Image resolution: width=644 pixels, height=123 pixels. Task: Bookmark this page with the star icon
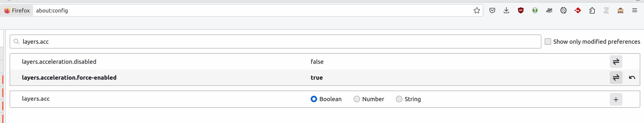pyautogui.click(x=477, y=10)
